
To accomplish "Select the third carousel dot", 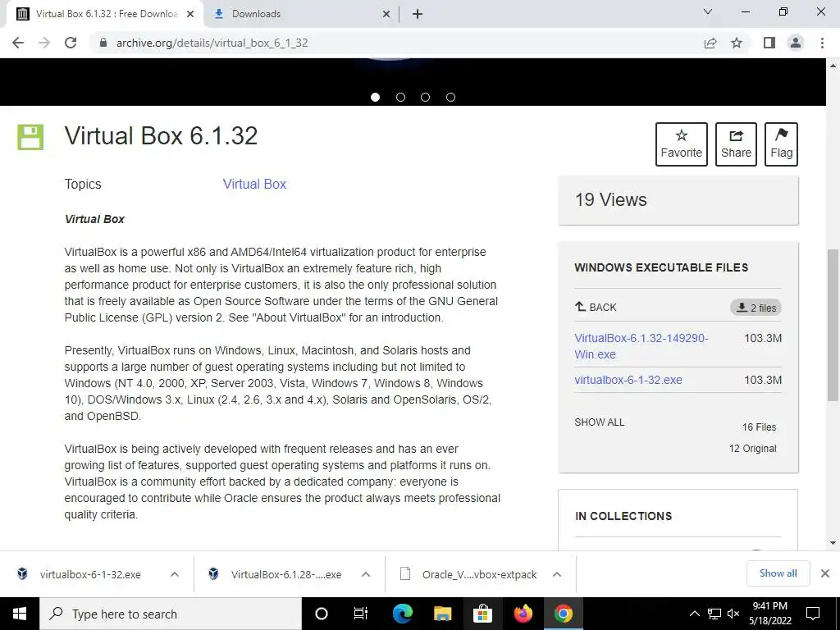I will [426, 97].
